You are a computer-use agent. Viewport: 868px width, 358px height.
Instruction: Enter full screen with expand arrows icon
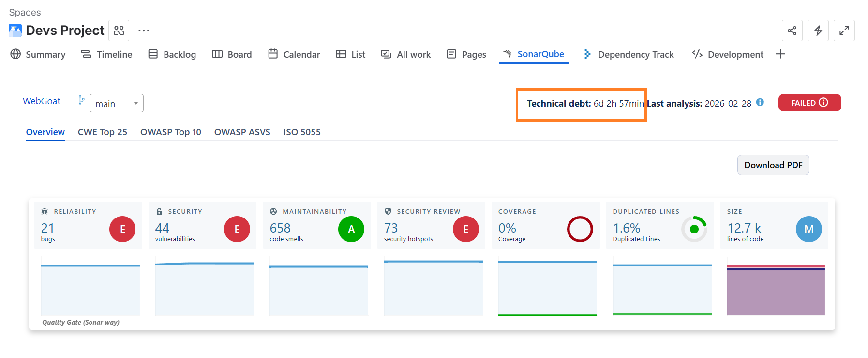click(844, 31)
